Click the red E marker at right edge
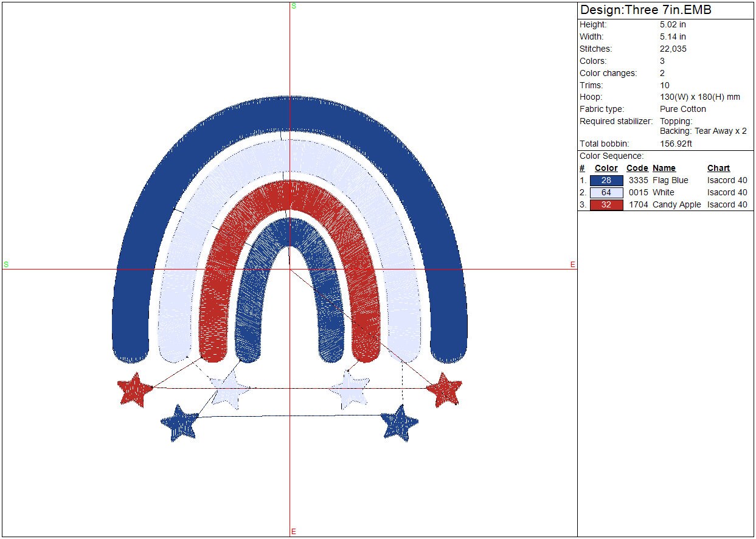Screen dimensions: 756x539 pyautogui.click(x=572, y=265)
